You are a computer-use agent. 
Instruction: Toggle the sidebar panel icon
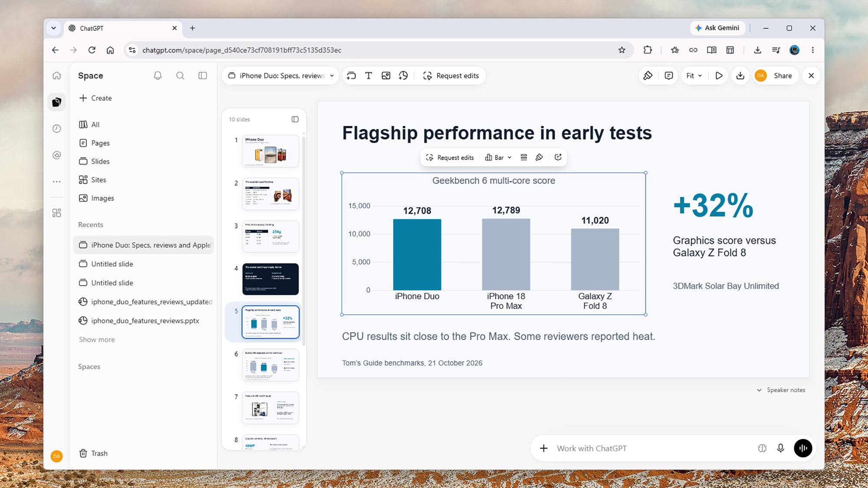pos(203,75)
